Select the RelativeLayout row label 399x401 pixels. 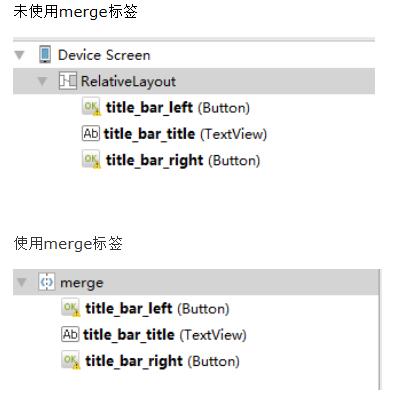128,81
